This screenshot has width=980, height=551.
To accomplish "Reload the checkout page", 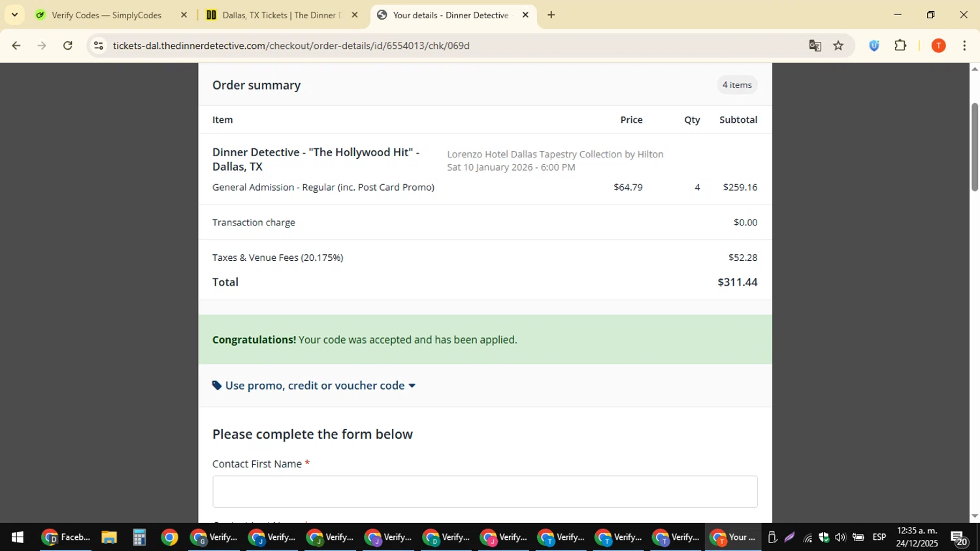I will [68, 46].
